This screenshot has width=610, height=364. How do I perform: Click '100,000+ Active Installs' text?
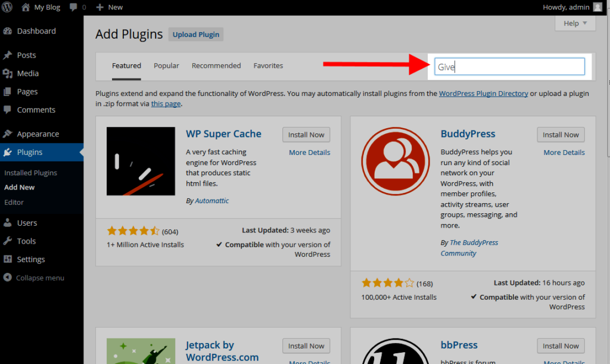tap(399, 297)
